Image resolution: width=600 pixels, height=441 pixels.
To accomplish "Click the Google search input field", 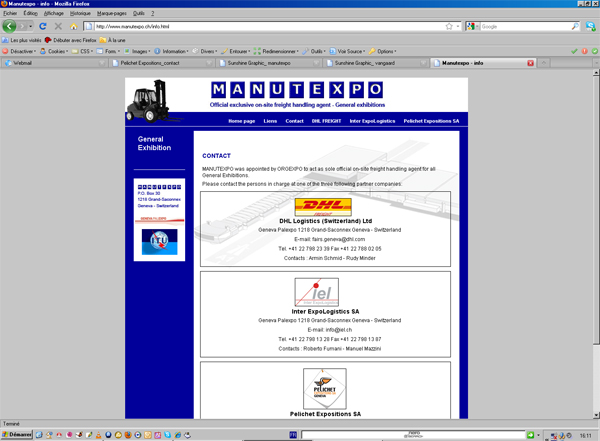I will [x=526, y=26].
